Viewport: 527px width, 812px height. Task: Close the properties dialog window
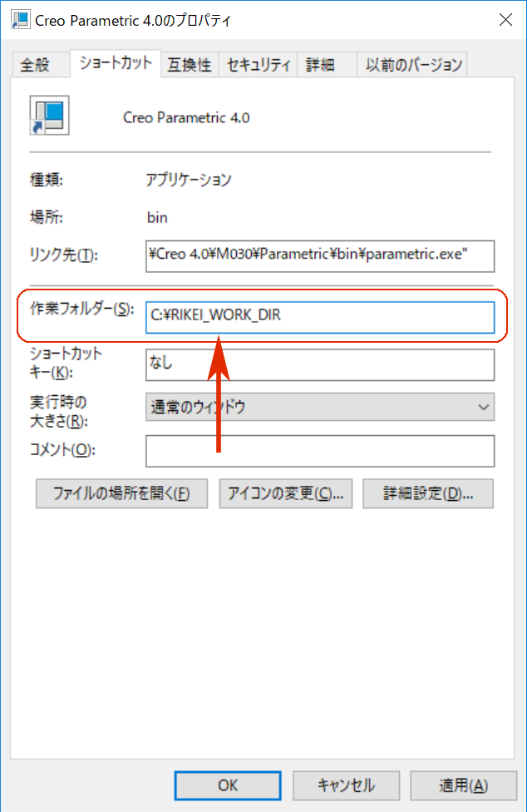(505, 20)
